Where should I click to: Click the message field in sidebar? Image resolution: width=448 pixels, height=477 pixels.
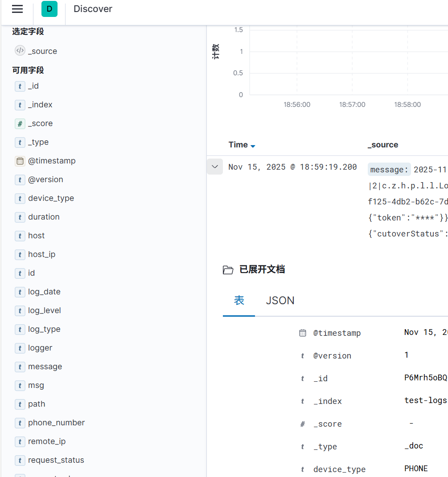pos(45,367)
